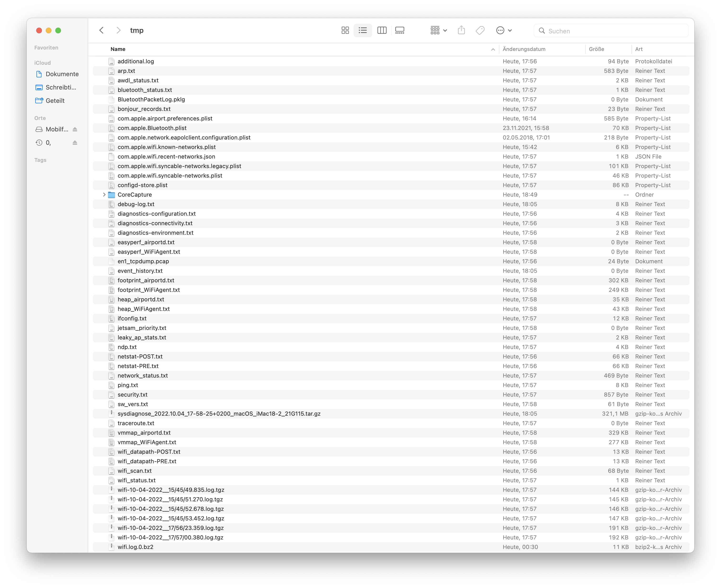Select the sysdiagnose tar.gz archive file

(219, 414)
